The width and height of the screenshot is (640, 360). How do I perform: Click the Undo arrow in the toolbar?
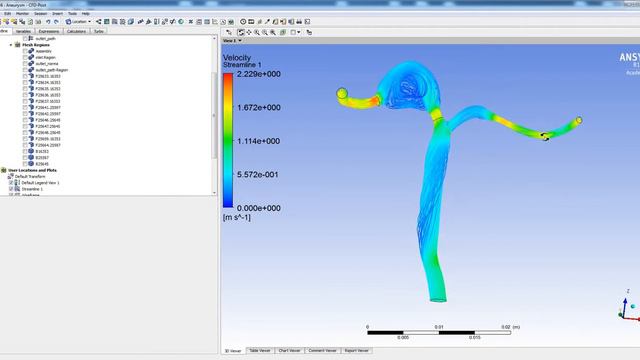pyautogui.click(x=48, y=22)
